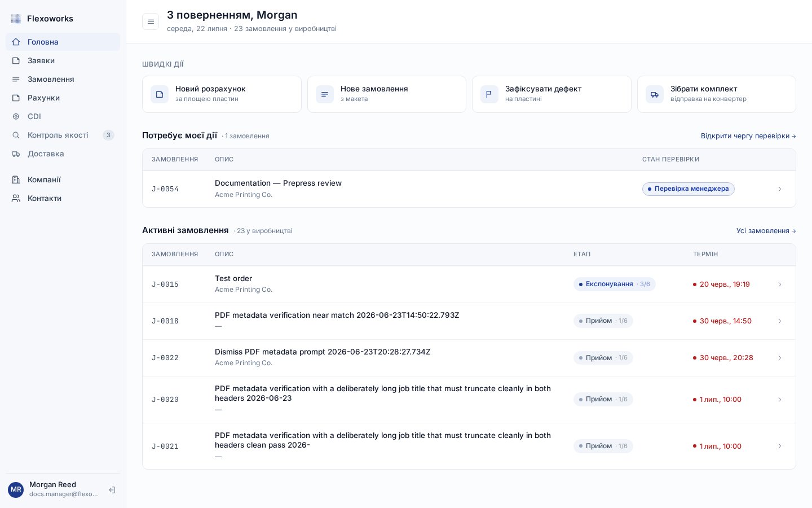The width and height of the screenshot is (812, 508).
Task: Click the Dismiss PDF metadata prompt title
Action: (x=323, y=352)
